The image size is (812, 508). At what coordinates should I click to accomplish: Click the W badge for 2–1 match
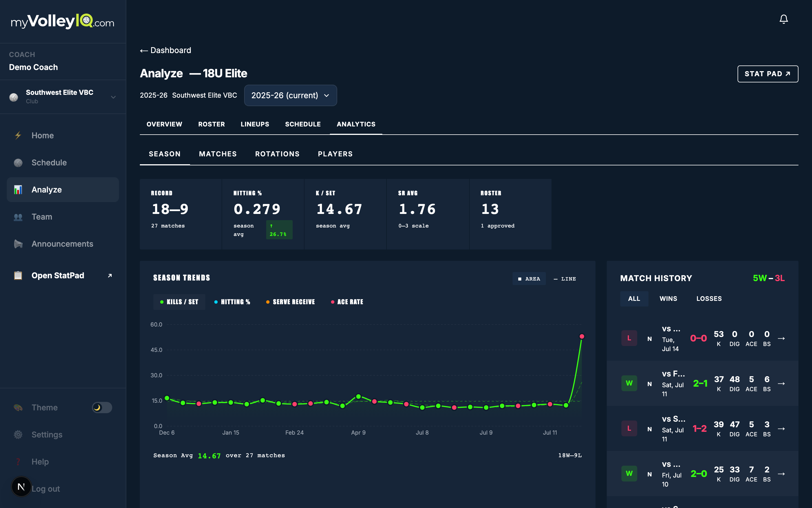pos(629,383)
